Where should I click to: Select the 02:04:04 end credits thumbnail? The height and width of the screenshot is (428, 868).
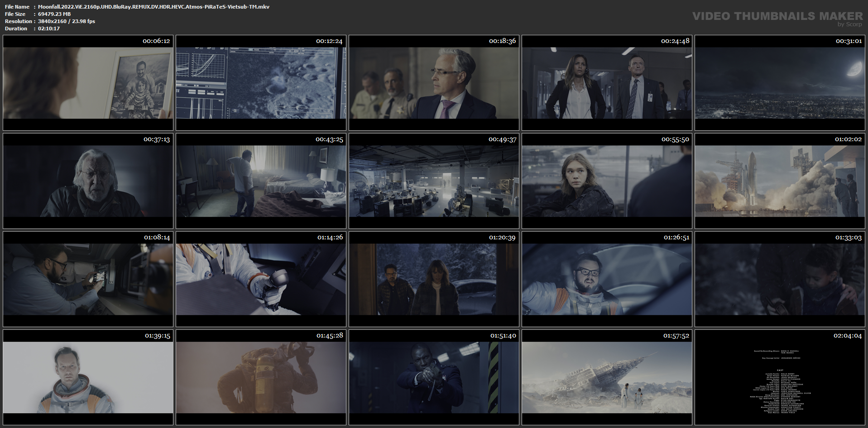point(780,377)
